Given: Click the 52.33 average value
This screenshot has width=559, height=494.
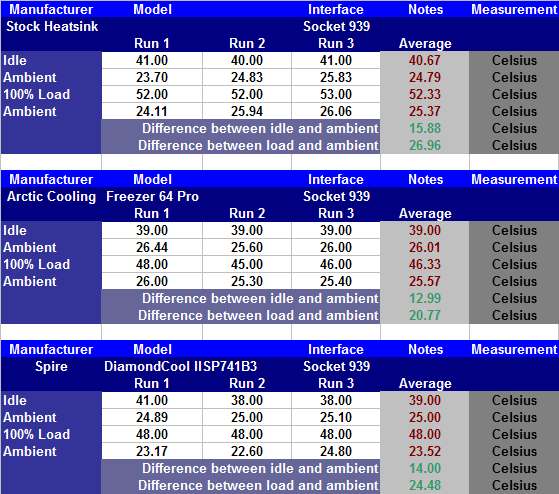Looking at the screenshot, I should (425, 94).
